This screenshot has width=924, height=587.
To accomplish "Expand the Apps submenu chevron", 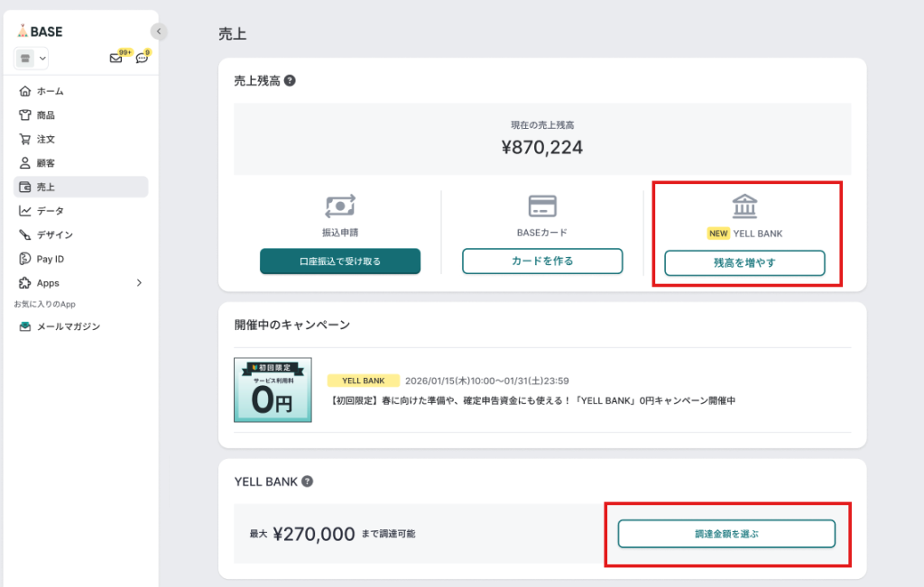I will (x=139, y=283).
